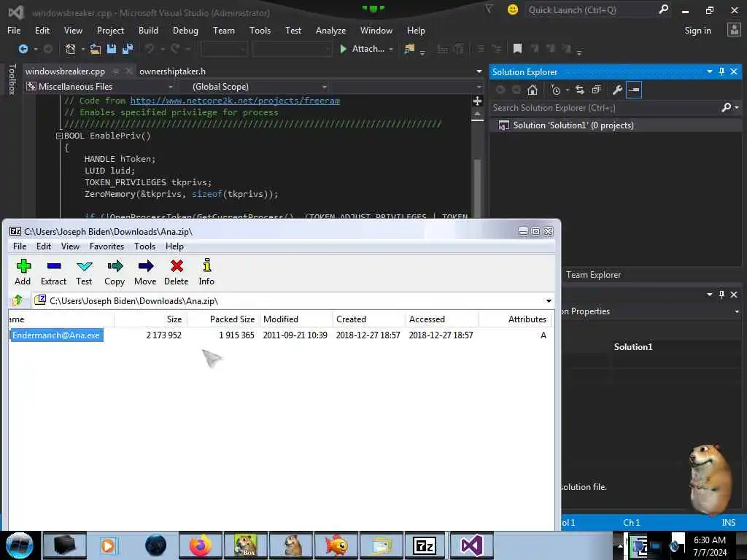Click the Quick Launch search magnifier icon
Screen dimensions: 747x560
[x=663, y=9]
